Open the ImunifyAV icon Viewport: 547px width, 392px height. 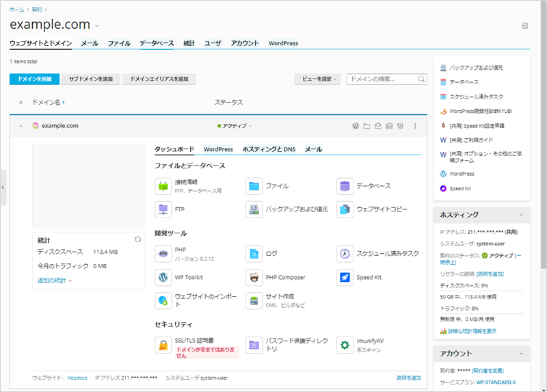click(345, 345)
